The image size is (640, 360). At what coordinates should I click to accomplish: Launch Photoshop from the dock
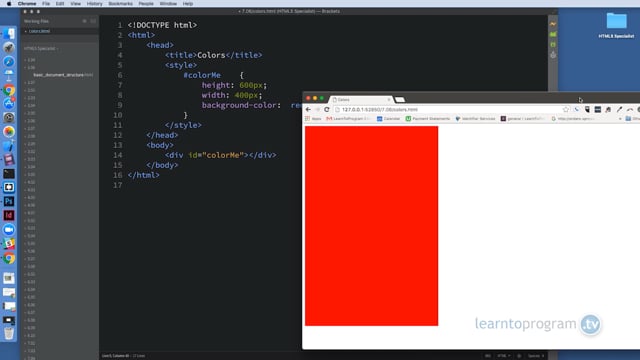pos(9,201)
